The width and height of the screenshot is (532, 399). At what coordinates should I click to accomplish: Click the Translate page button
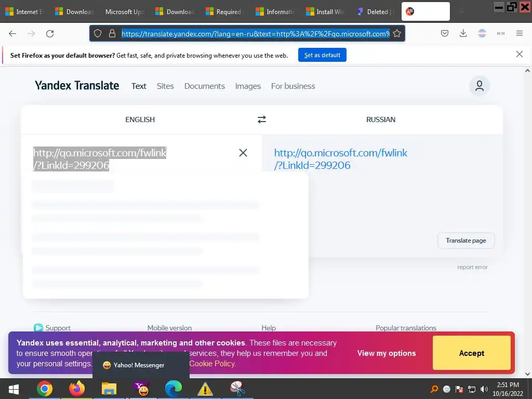pos(466,241)
